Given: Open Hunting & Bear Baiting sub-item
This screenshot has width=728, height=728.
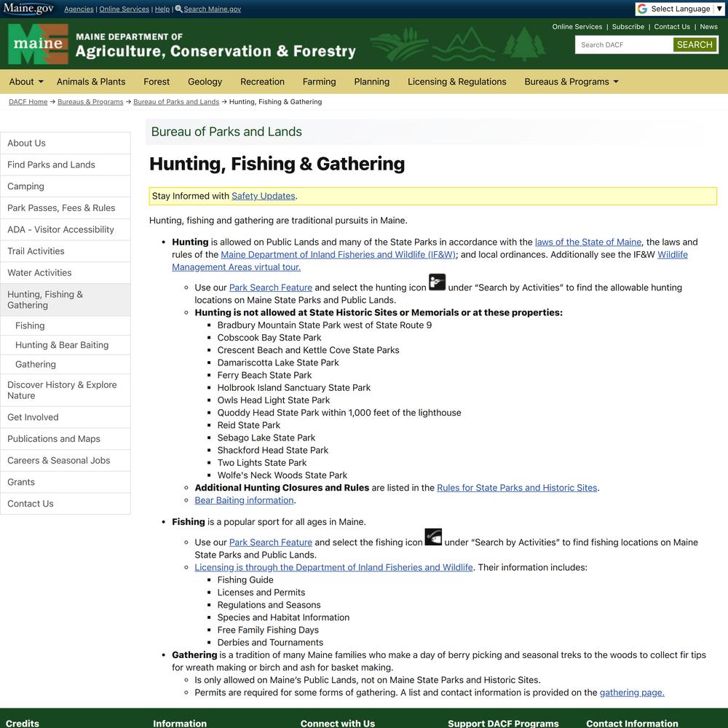Looking at the screenshot, I should pos(66,345).
